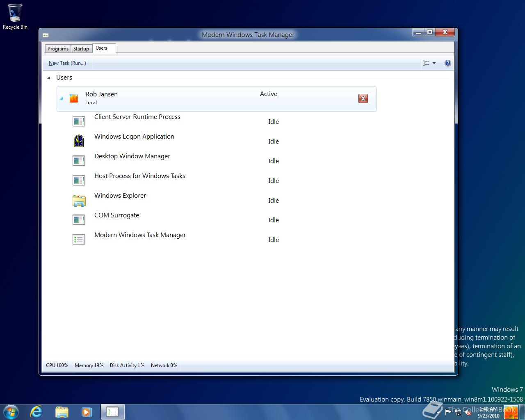Expand the view options dropdown arrow
The width and height of the screenshot is (525, 420).
(x=434, y=63)
